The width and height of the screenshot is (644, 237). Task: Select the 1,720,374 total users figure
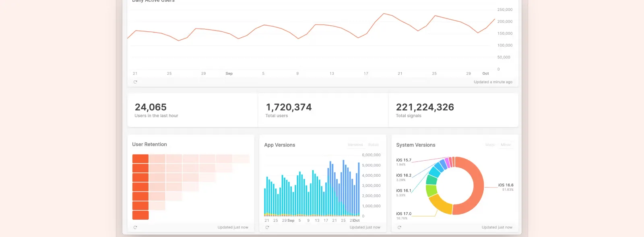[x=289, y=107]
